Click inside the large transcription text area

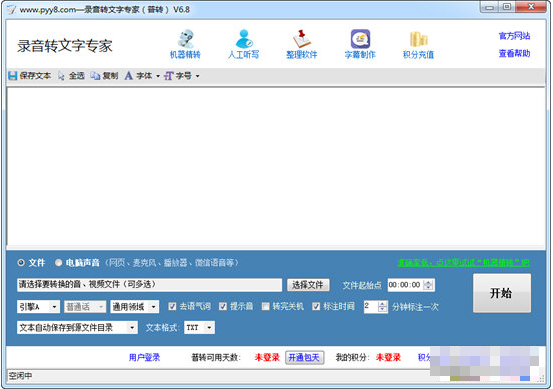(x=276, y=166)
